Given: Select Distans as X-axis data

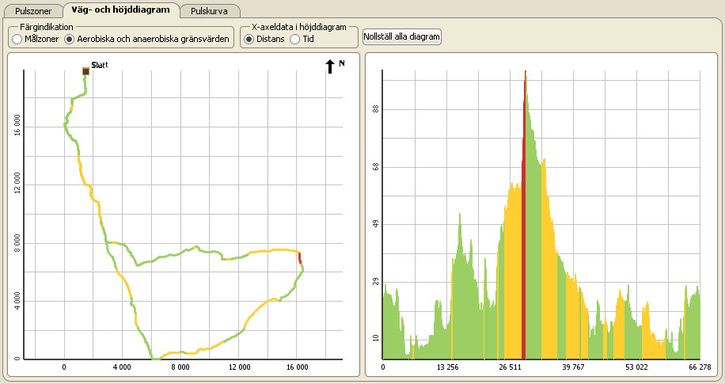Looking at the screenshot, I should (x=249, y=39).
